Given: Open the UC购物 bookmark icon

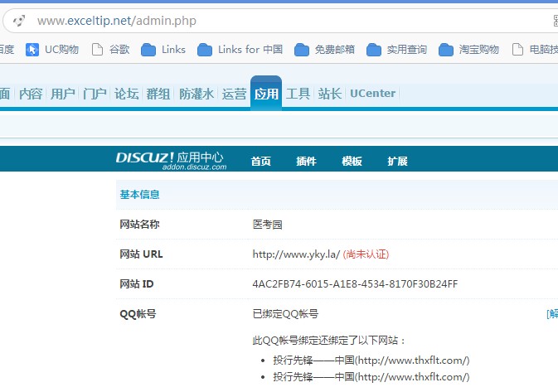Looking at the screenshot, I should (x=32, y=50).
